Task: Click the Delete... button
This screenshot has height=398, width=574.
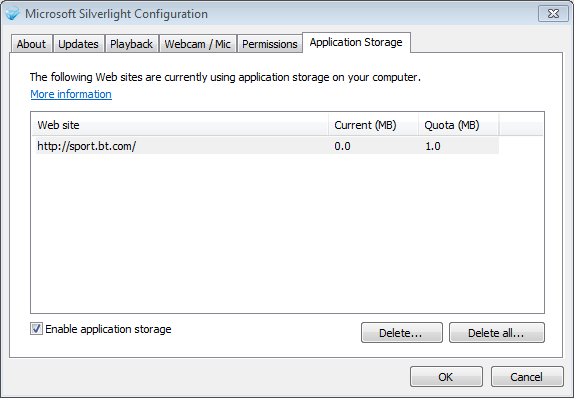Action: [x=402, y=333]
